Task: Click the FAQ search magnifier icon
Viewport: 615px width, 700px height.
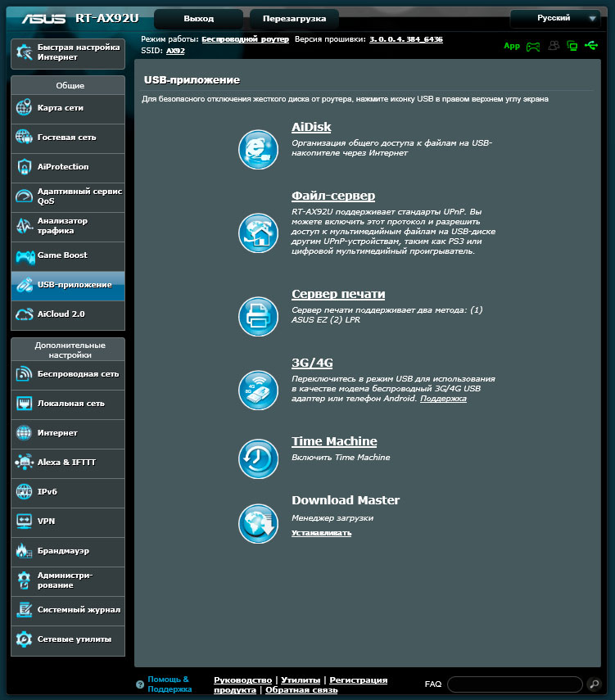Action: pos(594,684)
